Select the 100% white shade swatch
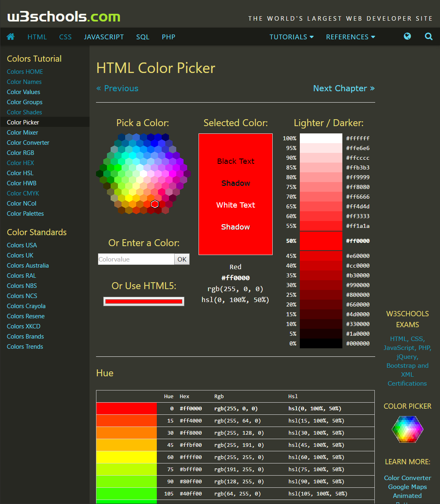Viewport: 440px width, 504px height. (x=321, y=138)
